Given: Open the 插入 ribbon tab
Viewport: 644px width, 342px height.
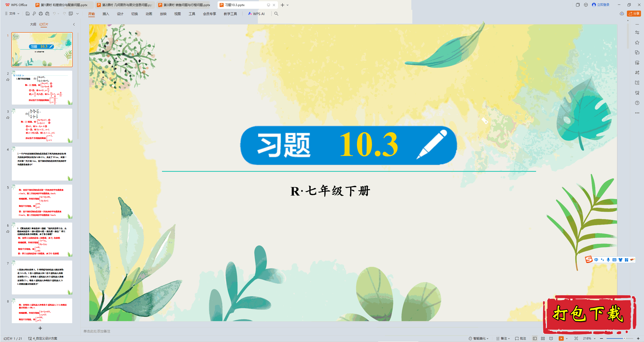Looking at the screenshot, I should pos(106,14).
